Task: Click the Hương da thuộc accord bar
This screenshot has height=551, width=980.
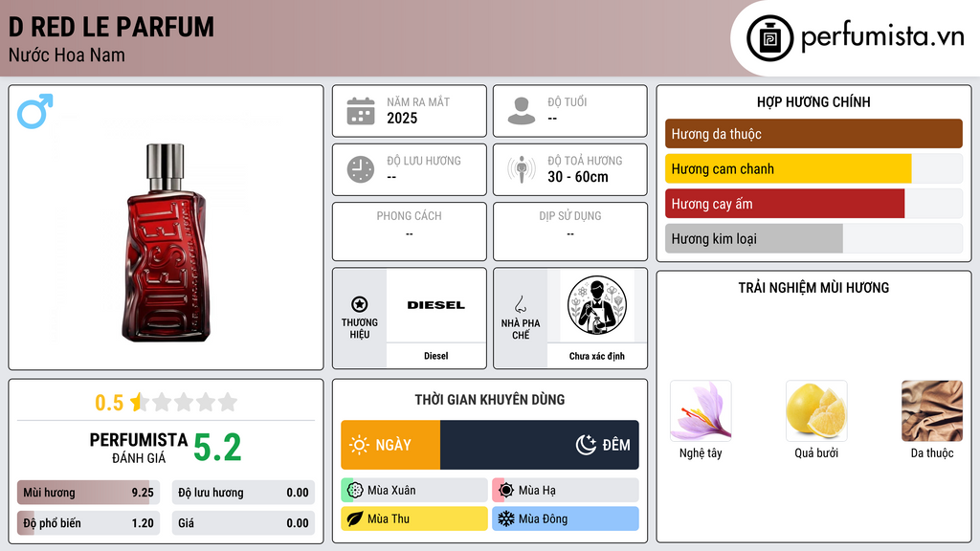Action: pyautogui.click(x=813, y=134)
